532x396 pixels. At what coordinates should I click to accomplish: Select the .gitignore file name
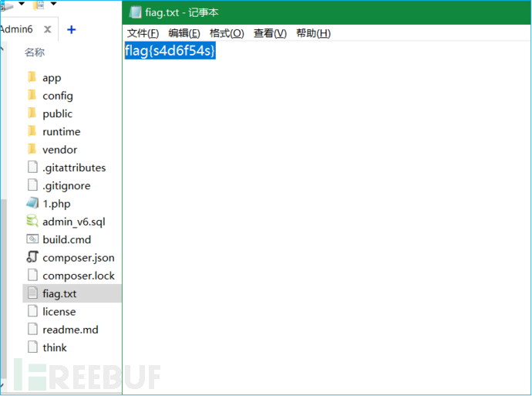click(x=66, y=186)
